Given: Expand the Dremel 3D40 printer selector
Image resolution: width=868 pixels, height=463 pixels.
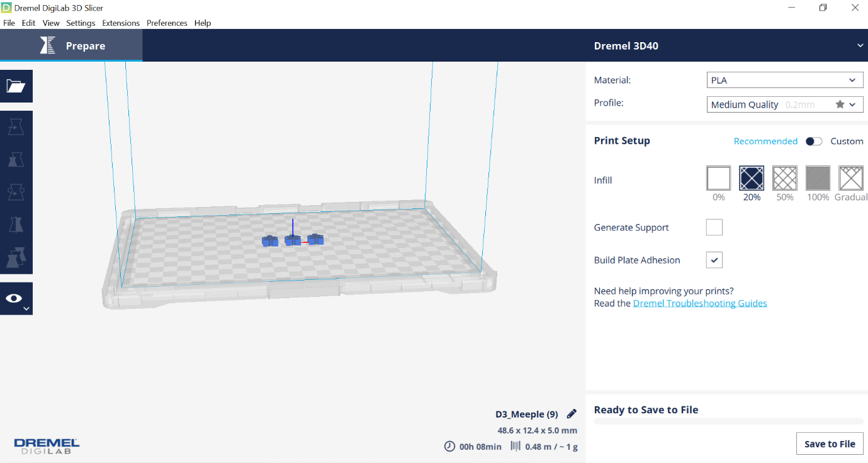Looking at the screenshot, I should point(860,46).
